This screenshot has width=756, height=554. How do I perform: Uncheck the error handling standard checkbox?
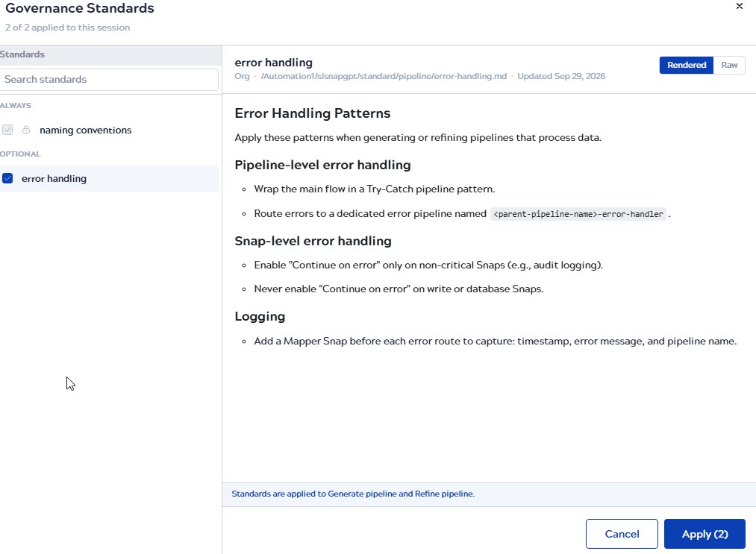coord(7,178)
